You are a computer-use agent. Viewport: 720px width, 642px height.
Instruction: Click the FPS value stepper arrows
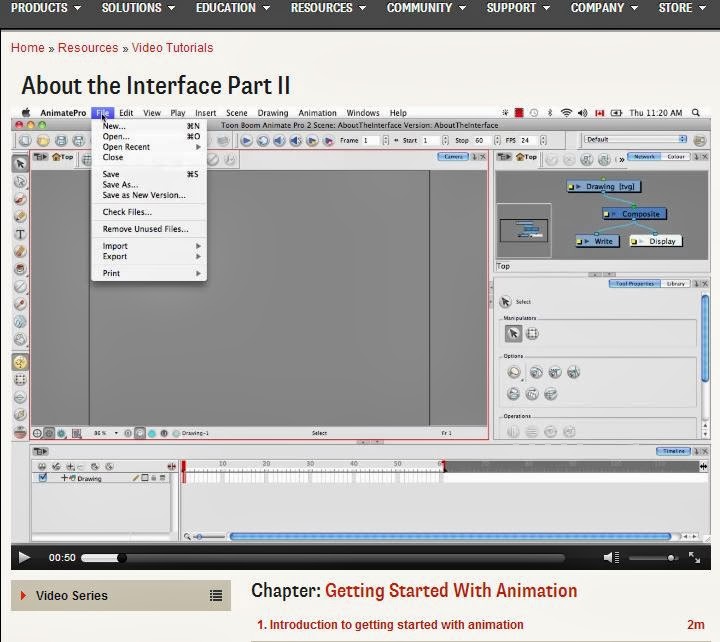click(543, 141)
